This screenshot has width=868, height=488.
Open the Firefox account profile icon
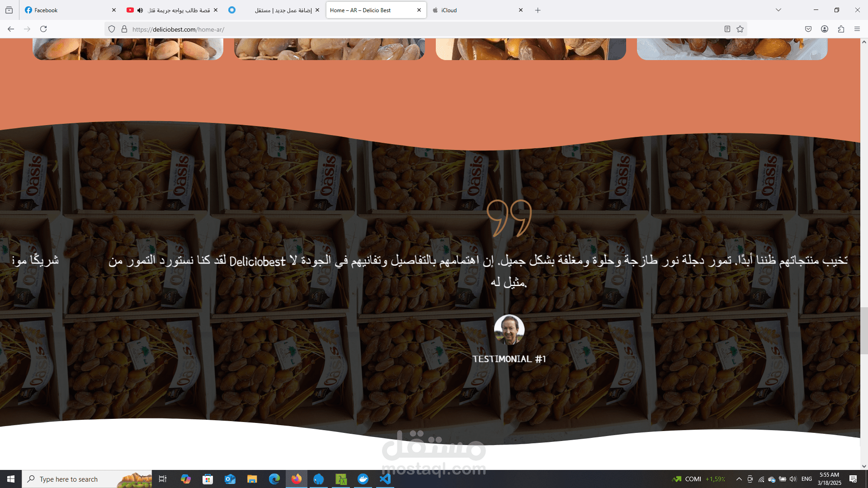825,29
